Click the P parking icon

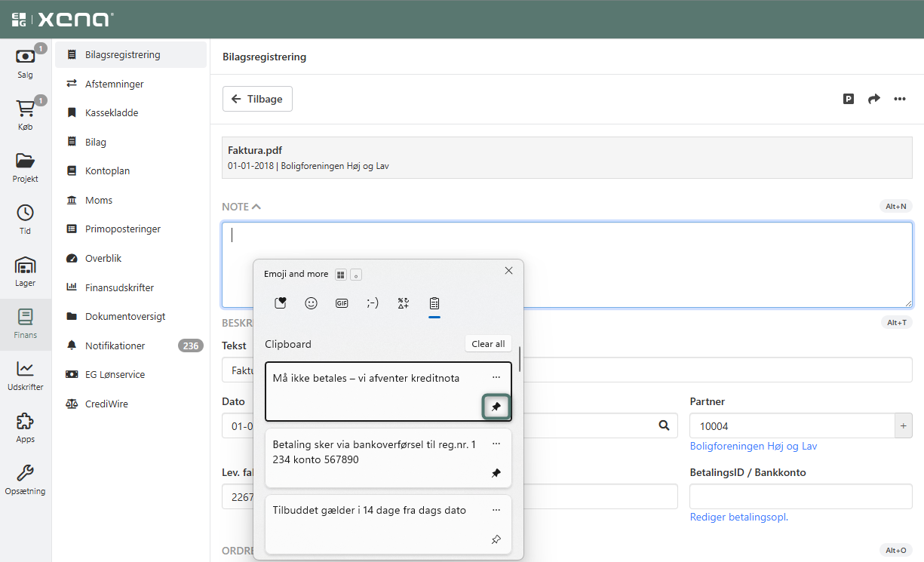[x=849, y=99]
